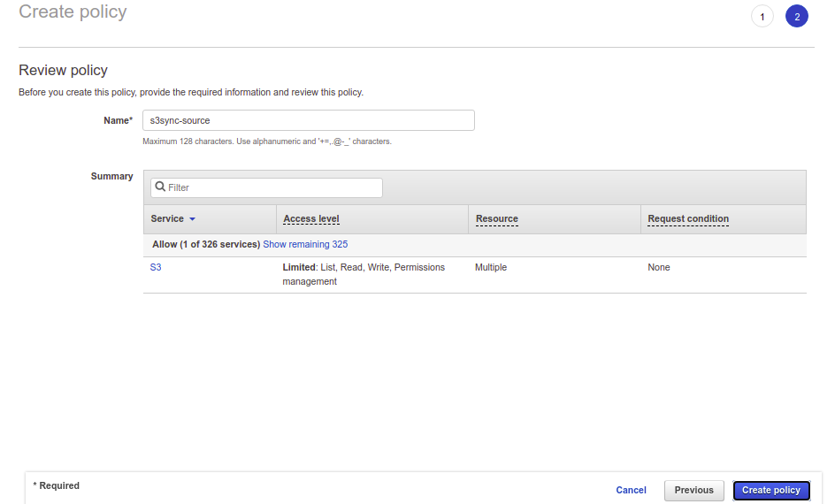Click the Access level column header
Screen dimensions: 835x504
311,219
